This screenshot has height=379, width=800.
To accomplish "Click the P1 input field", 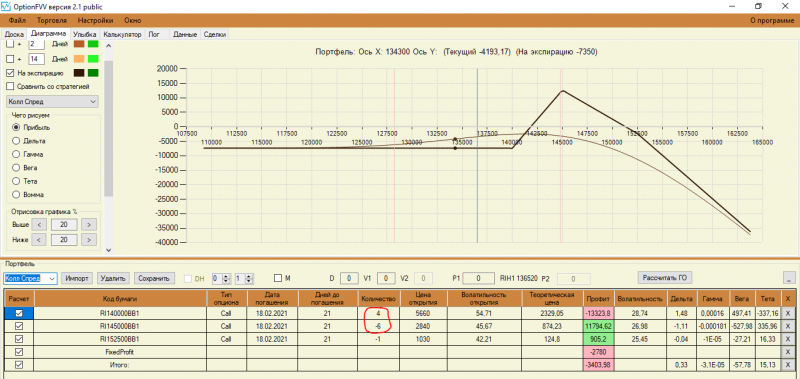I will 479,279.
